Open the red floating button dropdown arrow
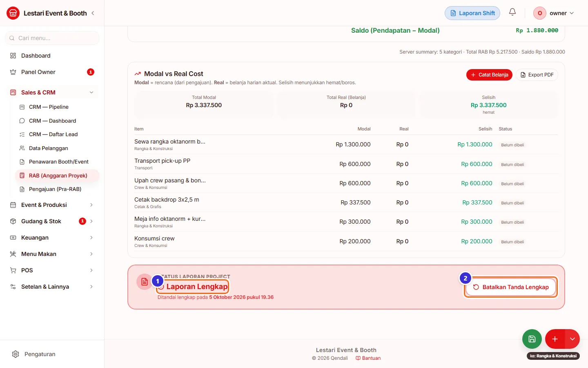Viewport: 588px width, 368px height. 572,339
